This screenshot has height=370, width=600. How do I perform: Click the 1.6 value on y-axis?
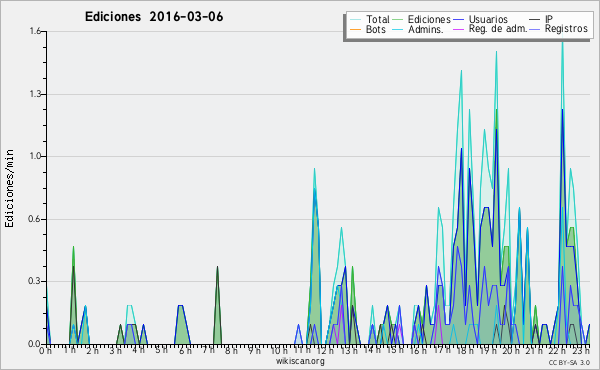pos(35,31)
